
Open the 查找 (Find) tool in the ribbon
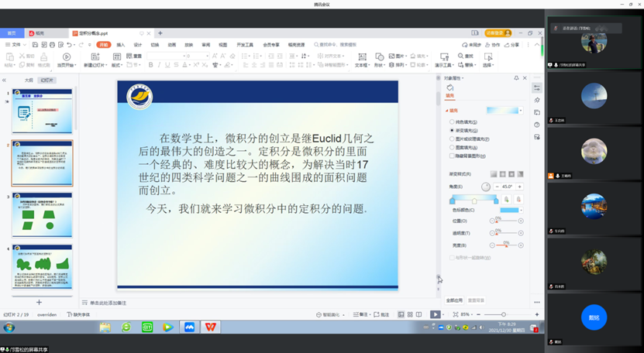[x=464, y=56]
